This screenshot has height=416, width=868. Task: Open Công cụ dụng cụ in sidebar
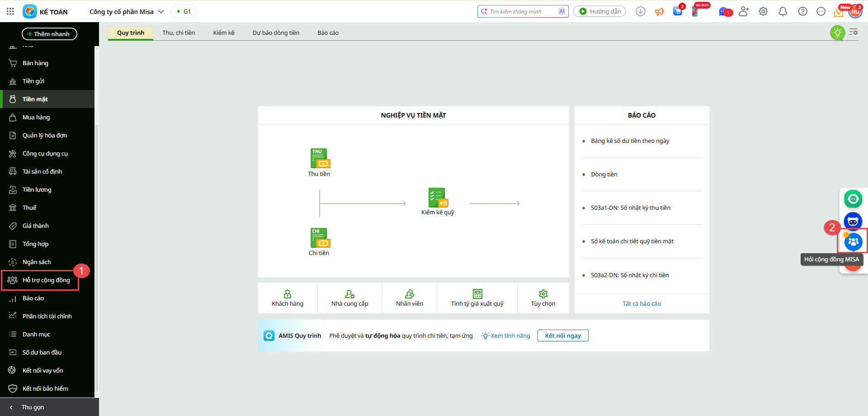click(47, 153)
